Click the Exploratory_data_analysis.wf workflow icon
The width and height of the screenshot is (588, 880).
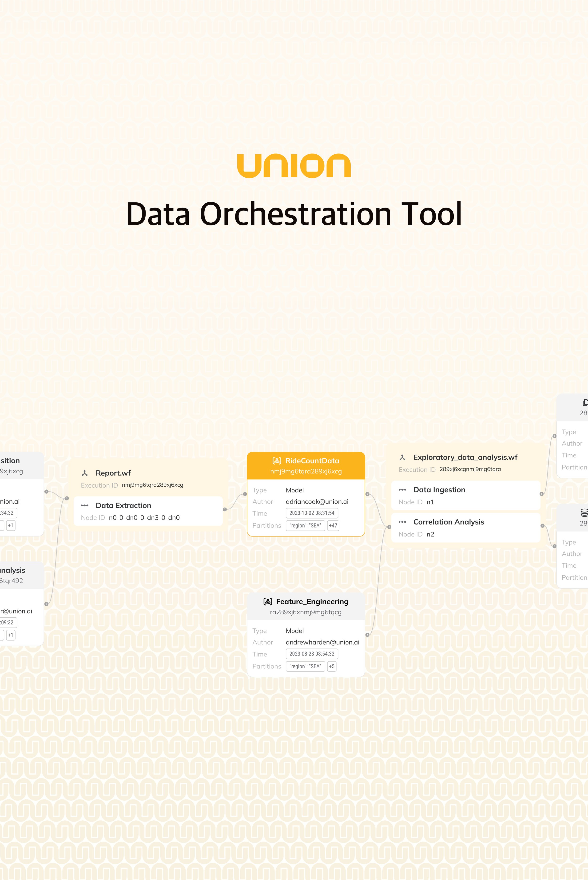402,457
